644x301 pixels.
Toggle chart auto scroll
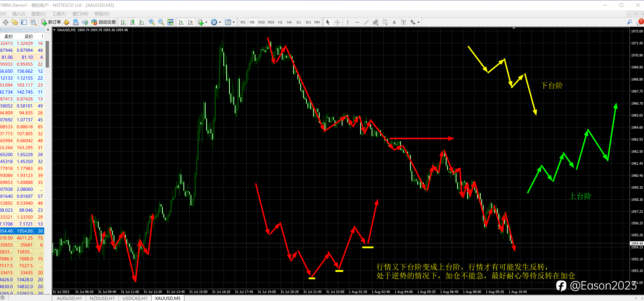(x=181, y=22)
